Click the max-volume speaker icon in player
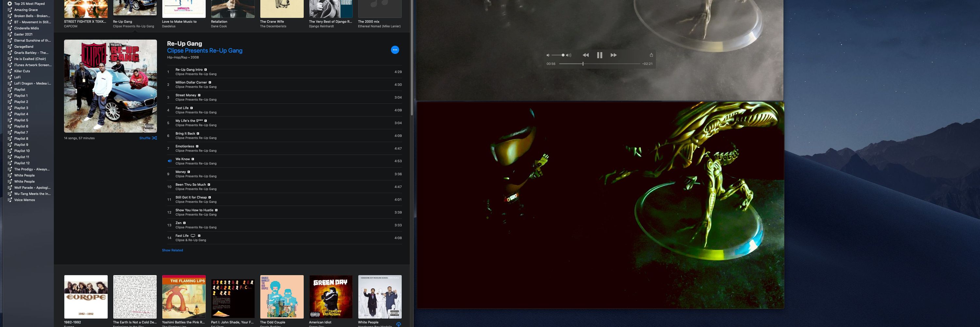The height and width of the screenshot is (327, 980). click(x=568, y=55)
